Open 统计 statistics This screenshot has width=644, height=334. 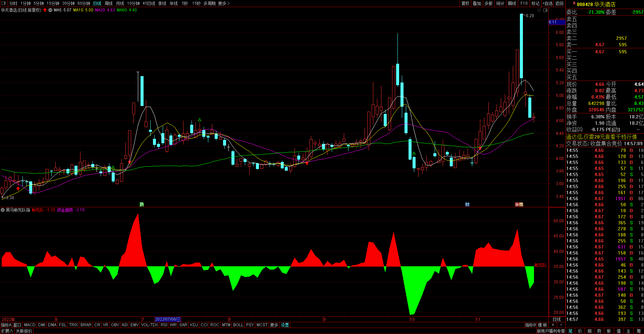(500, 3)
